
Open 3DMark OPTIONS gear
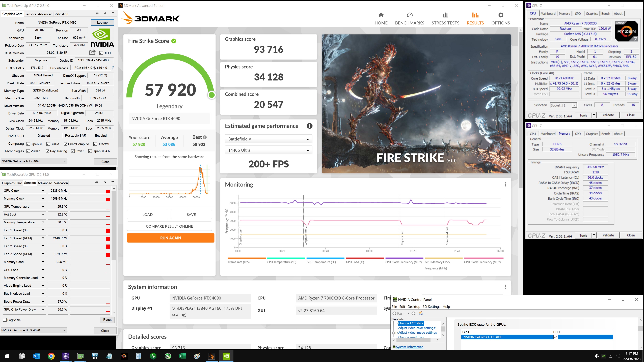[x=500, y=19]
